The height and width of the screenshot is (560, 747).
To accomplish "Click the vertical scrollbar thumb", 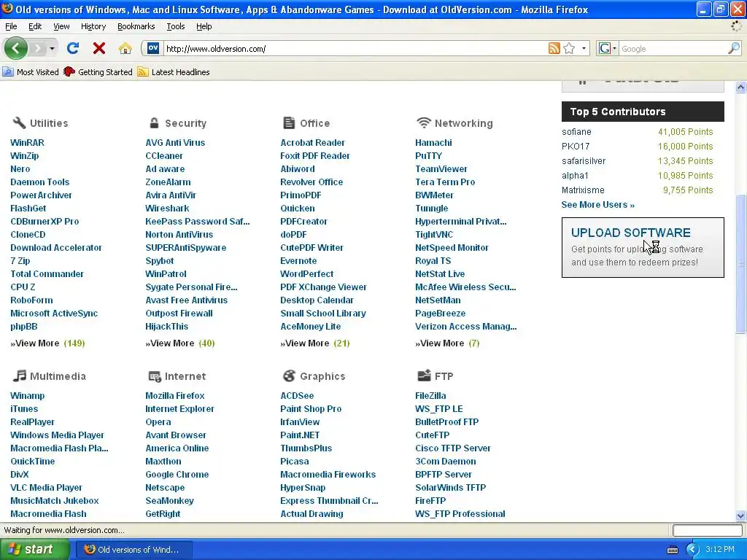I will point(740,264).
